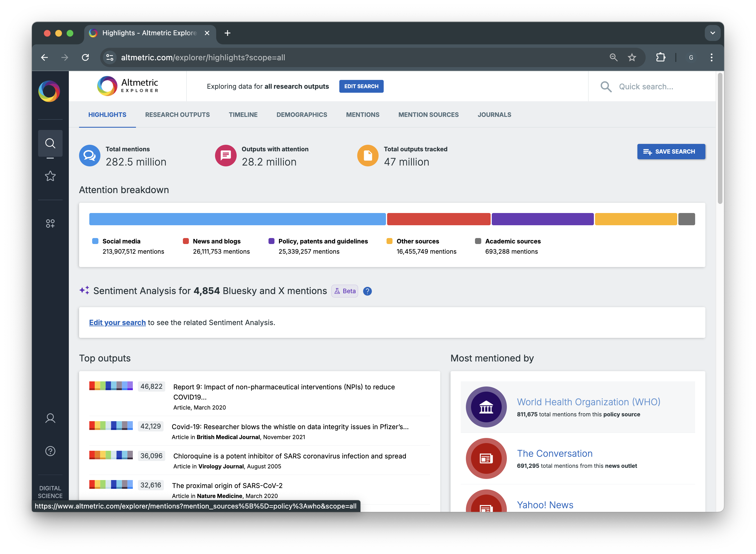Click the Edit Search button
756x554 pixels.
(361, 86)
